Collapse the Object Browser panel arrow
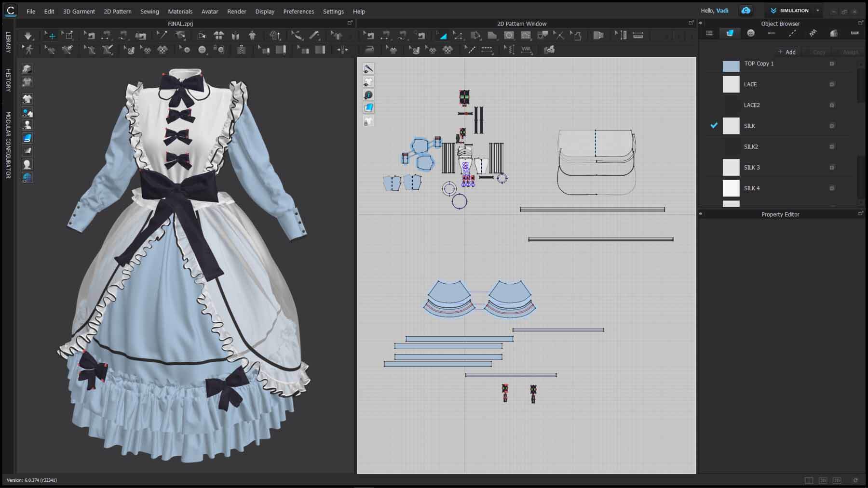 click(701, 23)
